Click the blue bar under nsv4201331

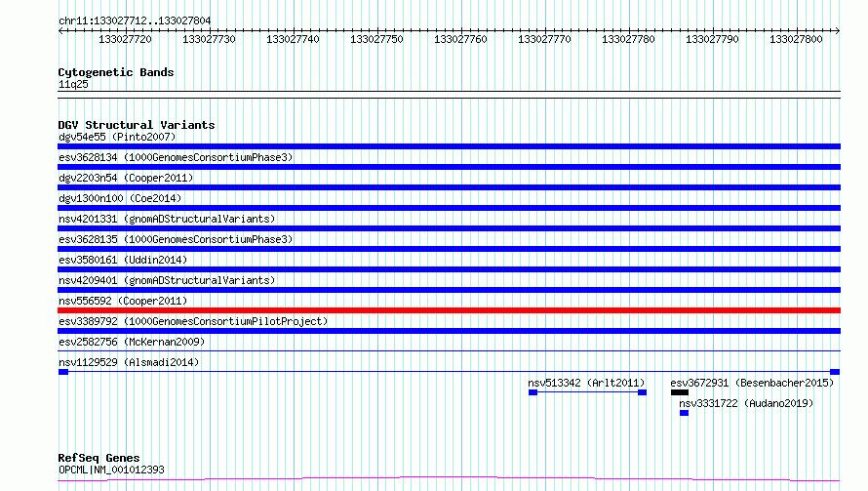click(x=449, y=228)
